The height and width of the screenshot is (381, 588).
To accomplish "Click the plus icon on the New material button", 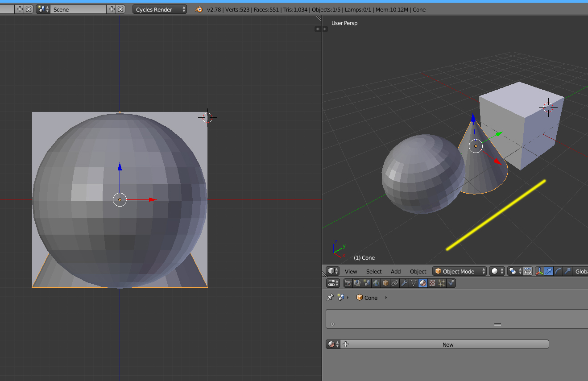I will click(346, 344).
